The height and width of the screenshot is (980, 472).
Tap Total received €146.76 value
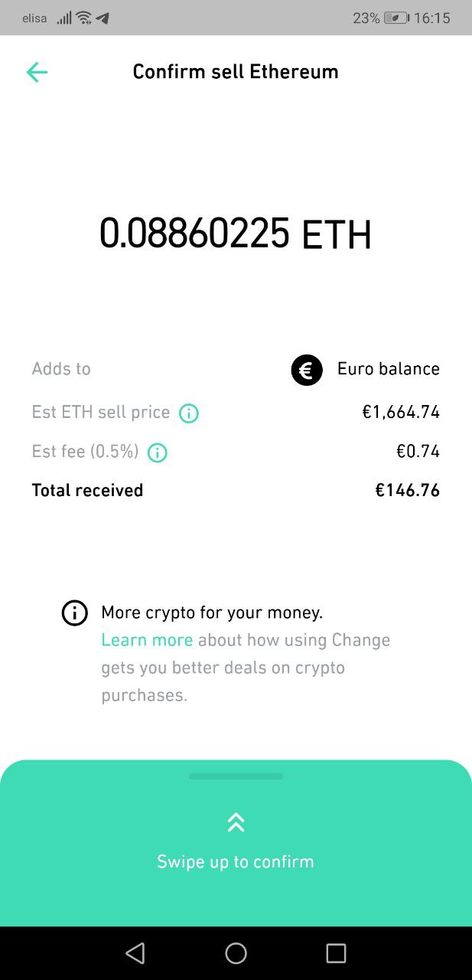tap(407, 490)
